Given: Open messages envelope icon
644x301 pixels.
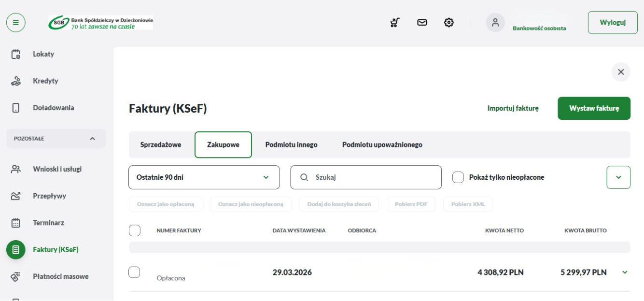Looking at the screenshot, I should tap(422, 23).
